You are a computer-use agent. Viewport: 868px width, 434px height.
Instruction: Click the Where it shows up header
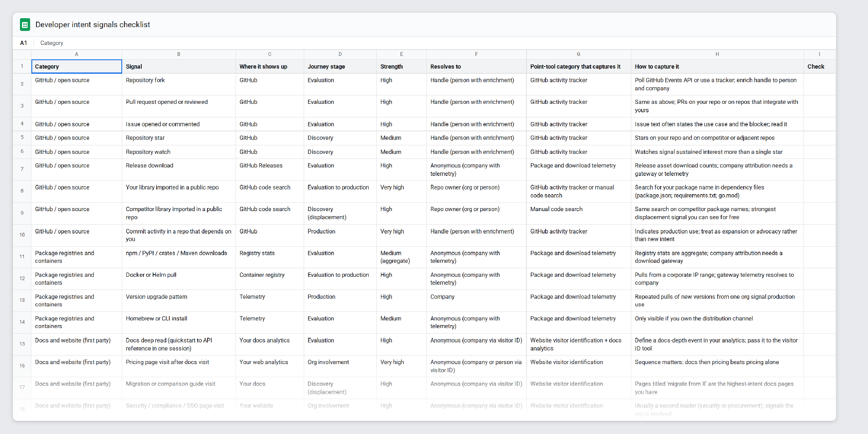270,67
